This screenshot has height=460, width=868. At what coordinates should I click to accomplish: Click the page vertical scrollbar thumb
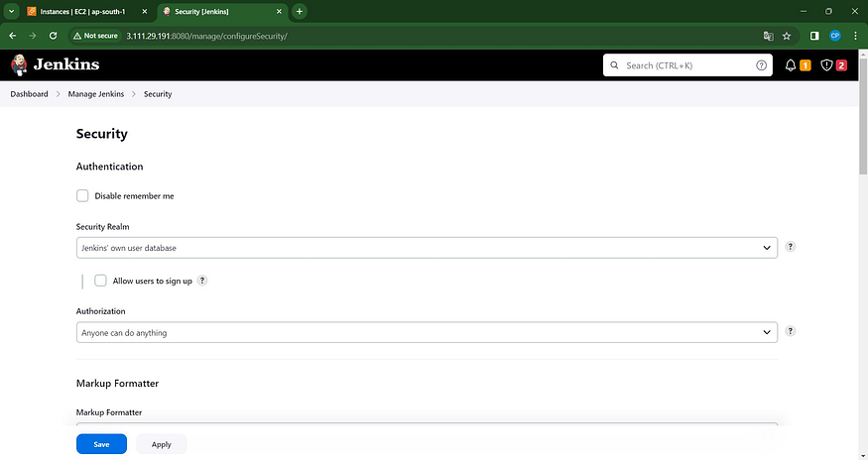click(x=863, y=116)
